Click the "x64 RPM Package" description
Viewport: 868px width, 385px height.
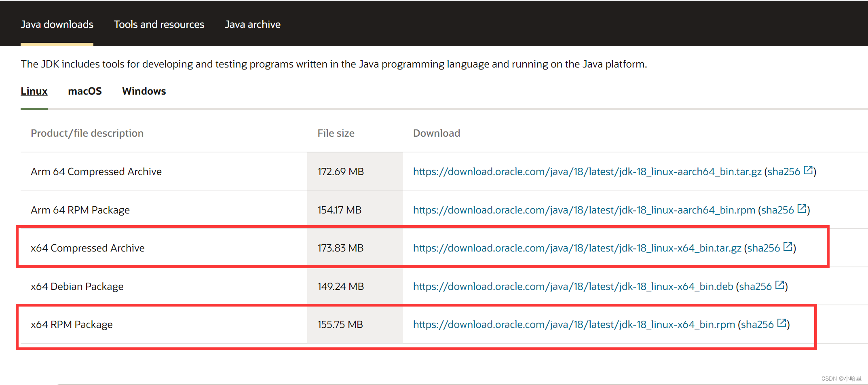click(x=72, y=324)
